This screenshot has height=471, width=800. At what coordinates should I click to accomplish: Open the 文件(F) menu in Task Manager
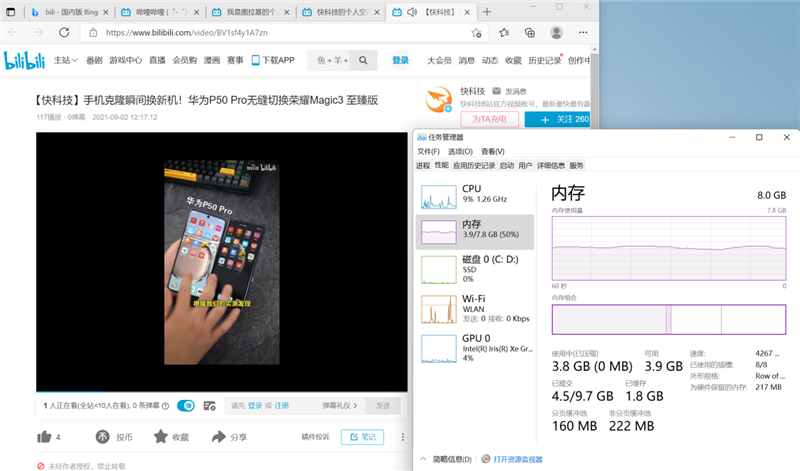(428, 151)
